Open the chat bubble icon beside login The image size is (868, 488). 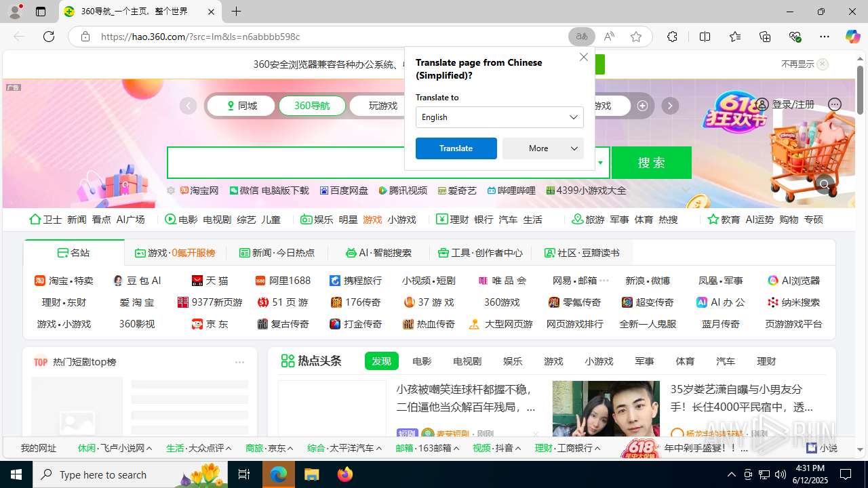(x=835, y=104)
